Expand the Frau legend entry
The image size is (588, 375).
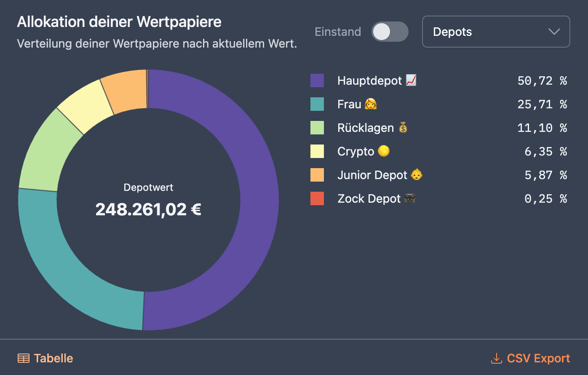(347, 104)
